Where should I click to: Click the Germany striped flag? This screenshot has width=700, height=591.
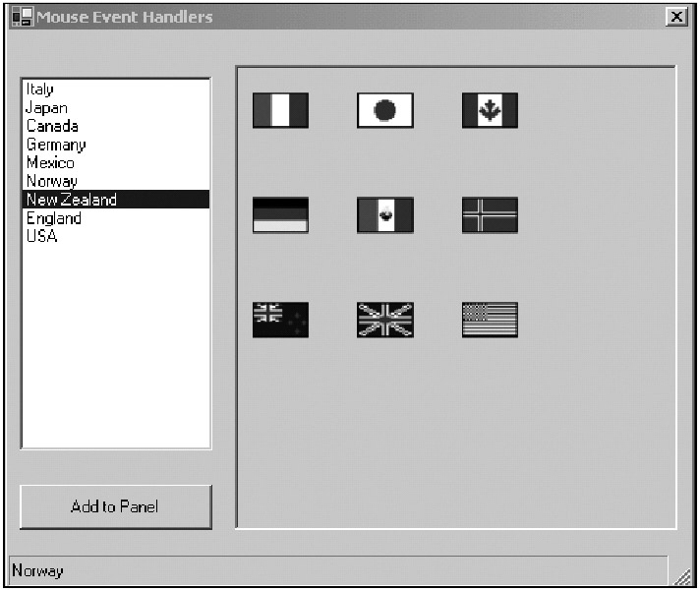pyautogui.click(x=280, y=215)
